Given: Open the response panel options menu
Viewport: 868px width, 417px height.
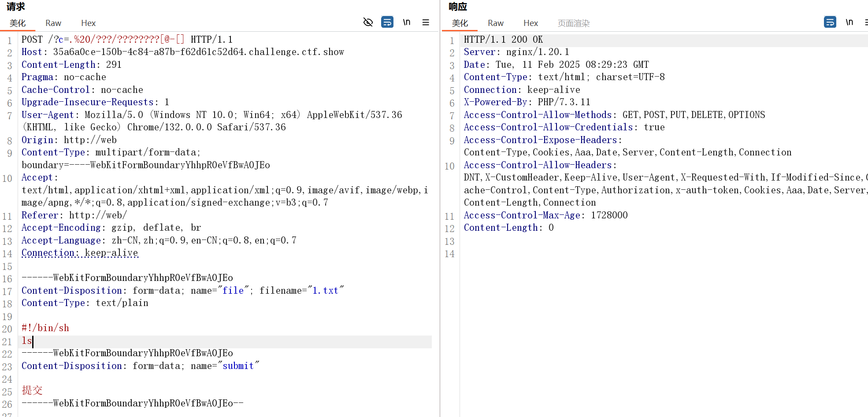Looking at the screenshot, I should 866,22.
